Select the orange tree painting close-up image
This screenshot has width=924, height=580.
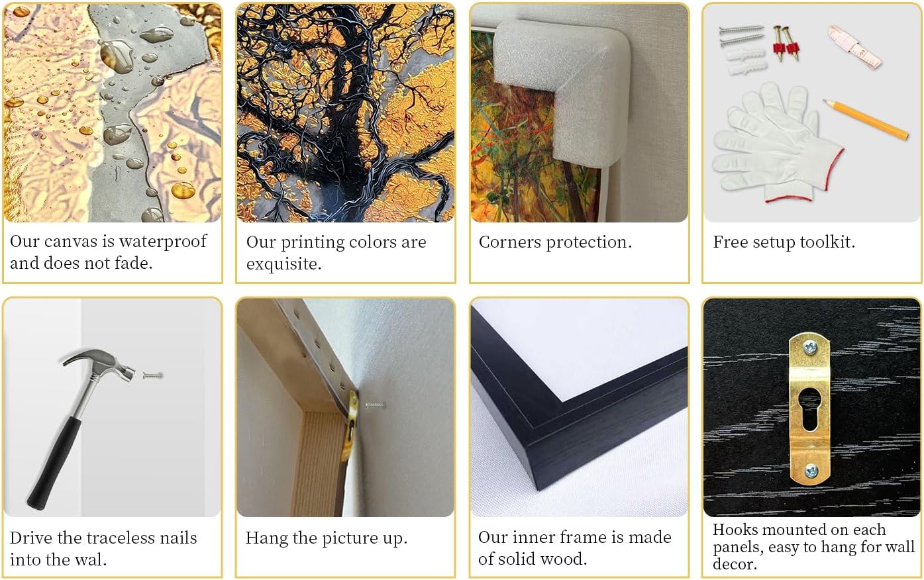345,113
